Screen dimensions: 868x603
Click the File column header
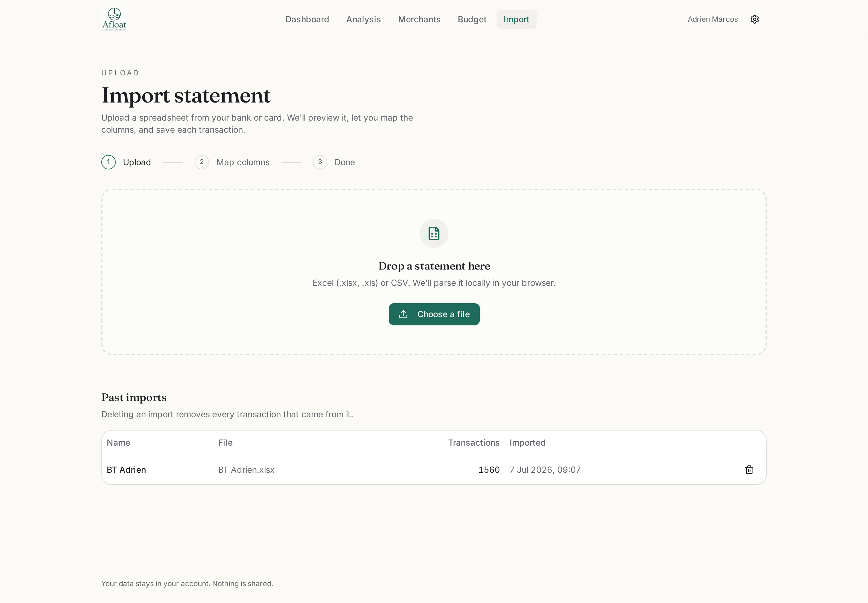(x=225, y=442)
